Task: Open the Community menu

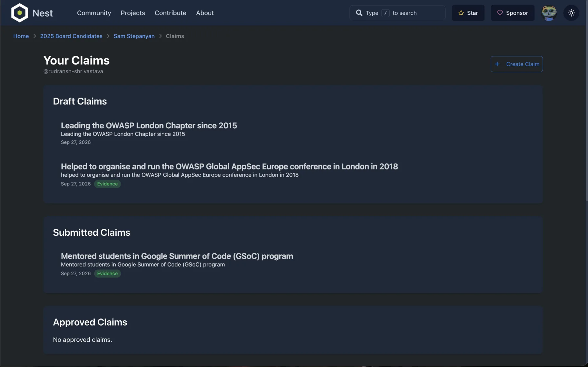Action: coord(94,13)
